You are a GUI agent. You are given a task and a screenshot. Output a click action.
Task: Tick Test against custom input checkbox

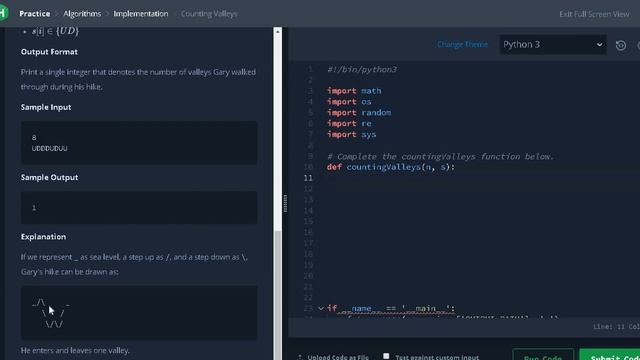[x=386, y=356]
